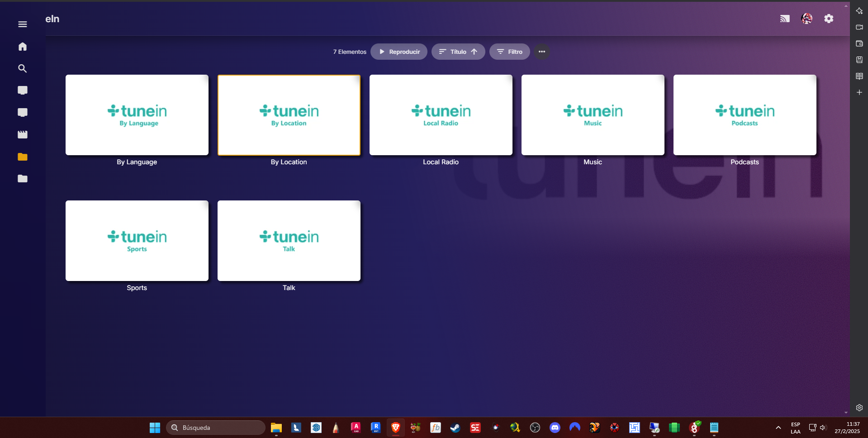Image resolution: width=868 pixels, height=438 pixels.
Task: Click the Búsqueda taskbar search field
Action: click(x=216, y=428)
